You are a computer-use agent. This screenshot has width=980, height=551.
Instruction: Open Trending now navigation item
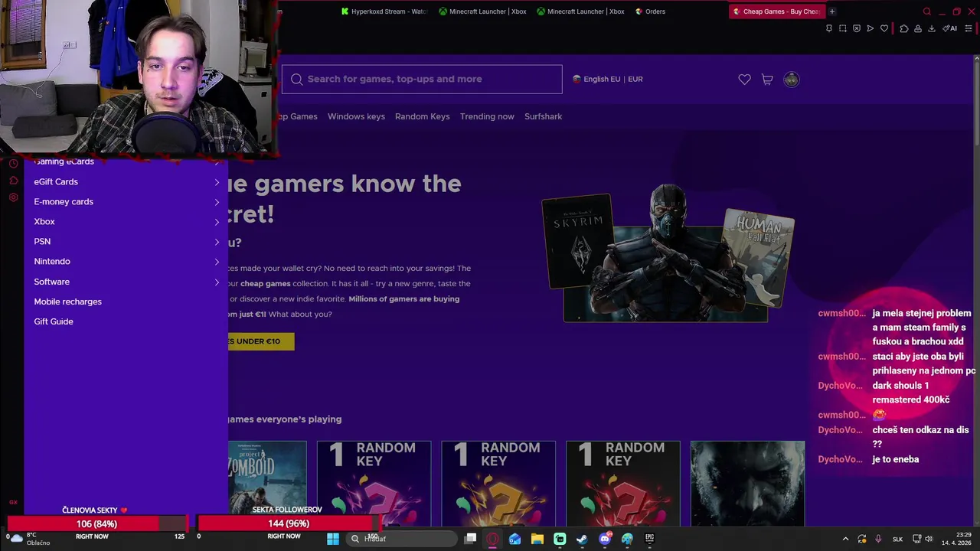pos(487,116)
